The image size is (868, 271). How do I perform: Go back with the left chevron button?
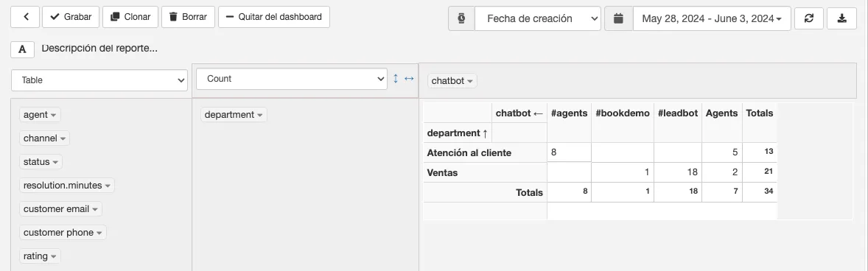pyautogui.click(x=25, y=17)
